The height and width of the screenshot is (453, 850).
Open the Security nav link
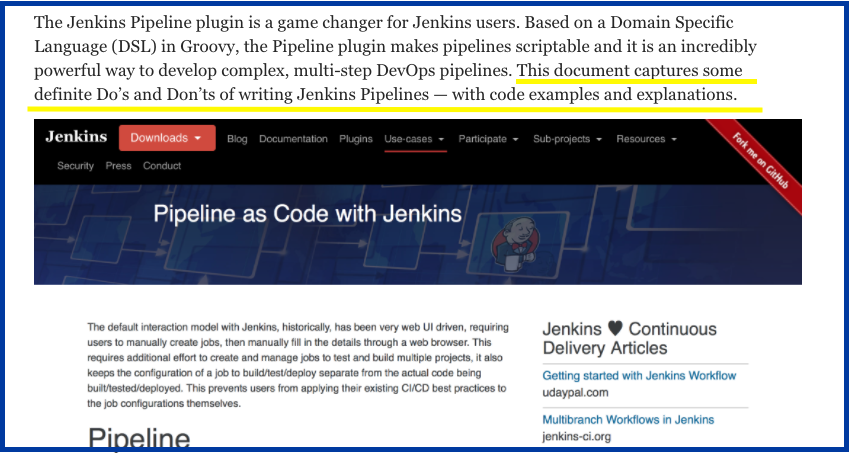coord(75,166)
